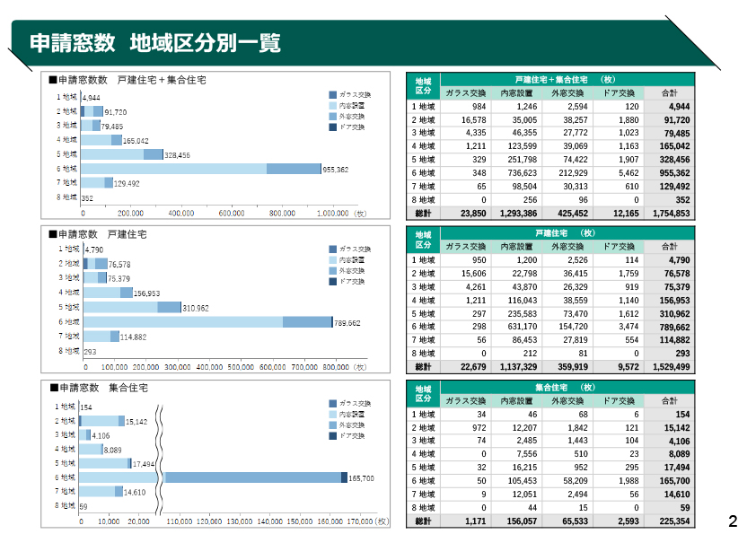Select the total cell 225,354
Screen dimensions: 756x534
coord(670,521)
